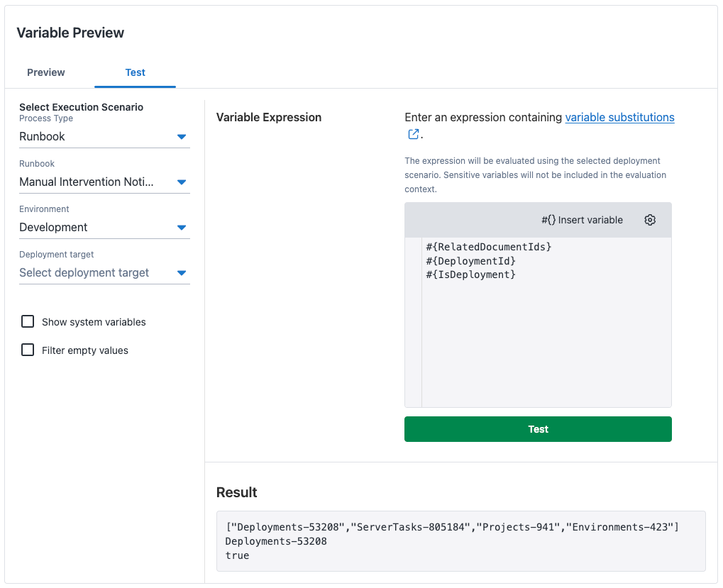Image resolution: width=723 pixels, height=588 pixels.
Task: Click Insert variable in editor toolbar
Action: tap(582, 220)
